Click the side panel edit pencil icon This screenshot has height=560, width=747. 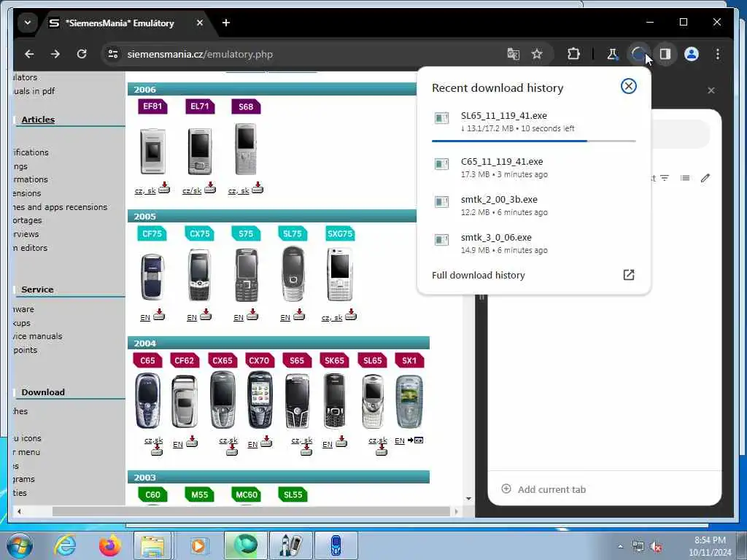[705, 178]
